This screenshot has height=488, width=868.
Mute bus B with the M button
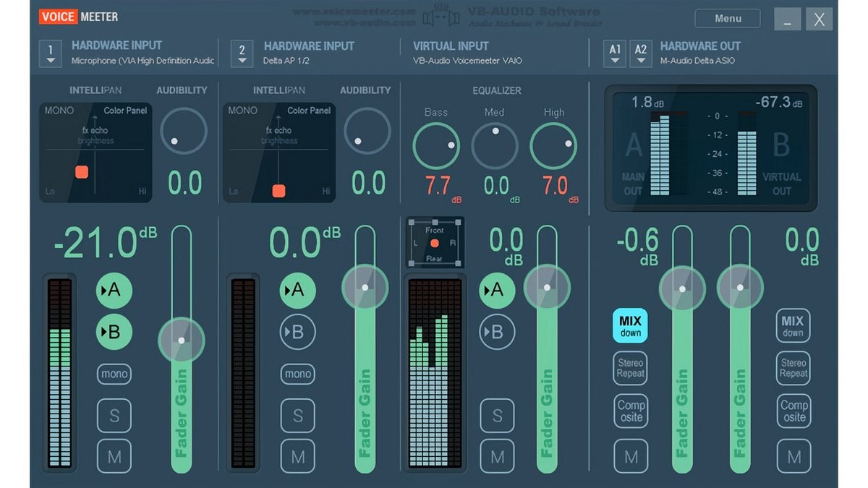point(793,457)
